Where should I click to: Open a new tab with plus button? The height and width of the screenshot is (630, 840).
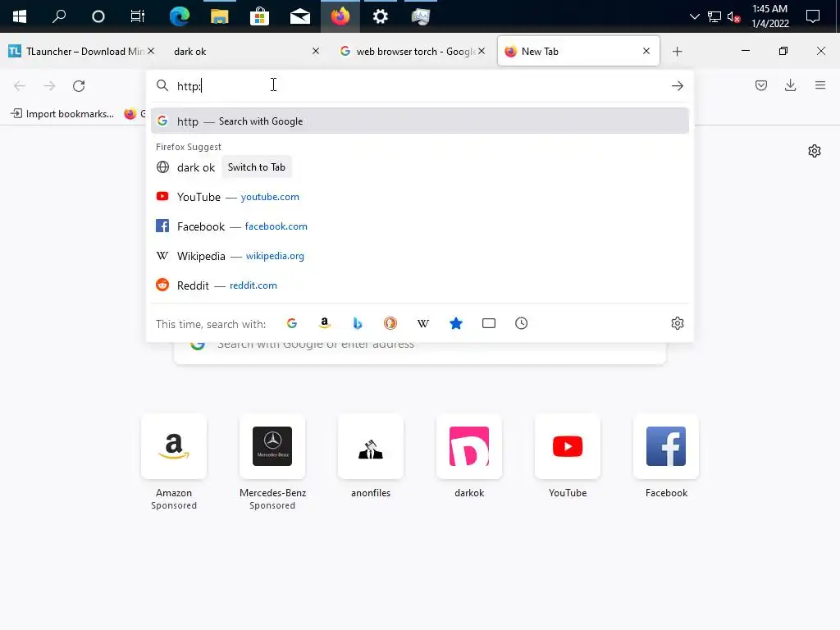677,52
